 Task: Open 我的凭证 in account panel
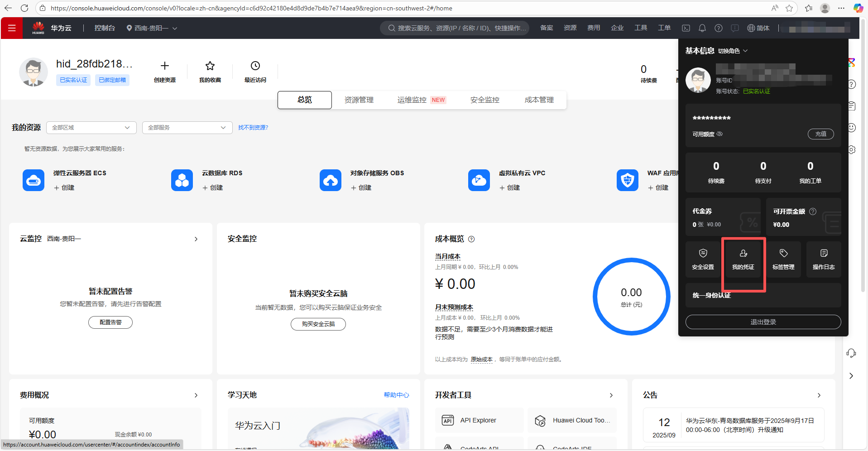point(743,259)
